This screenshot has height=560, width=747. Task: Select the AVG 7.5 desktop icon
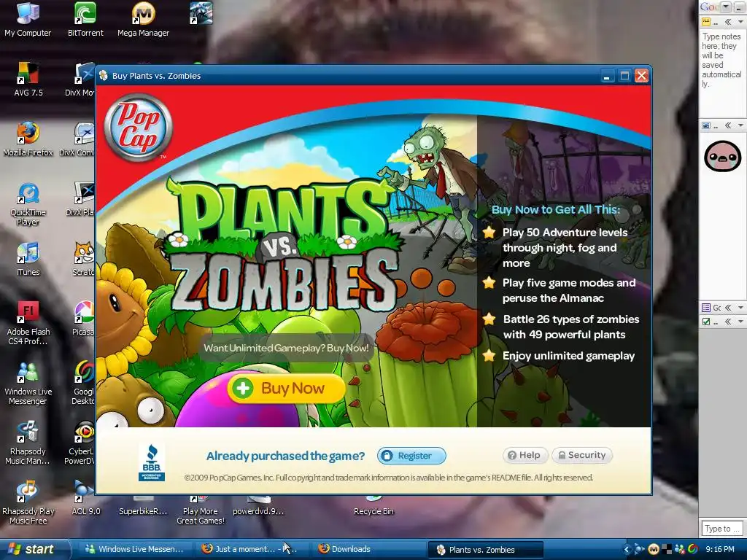(x=28, y=79)
